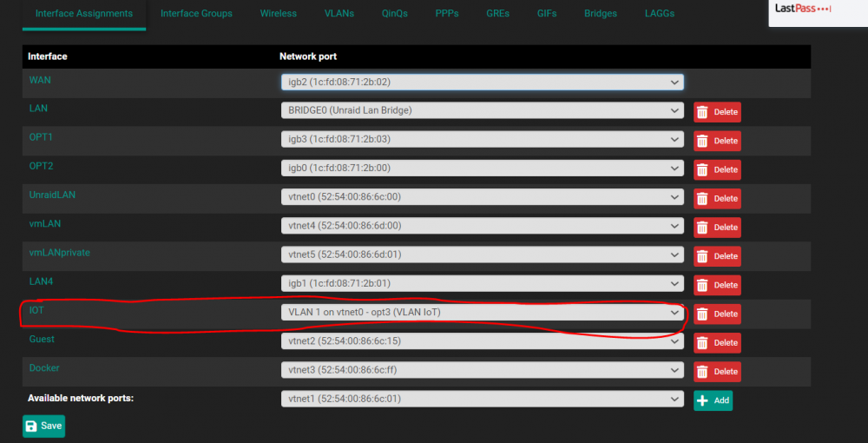Open the IOT network port dropdown

[x=482, y=312]
